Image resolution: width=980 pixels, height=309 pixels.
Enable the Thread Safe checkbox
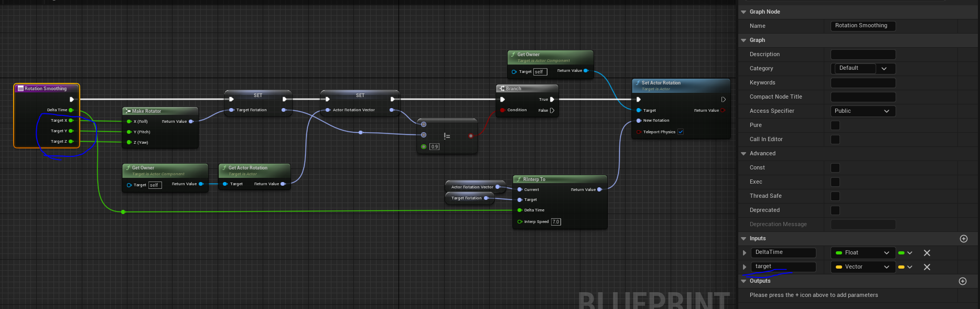pyautogui.click(x=835, y=196)
